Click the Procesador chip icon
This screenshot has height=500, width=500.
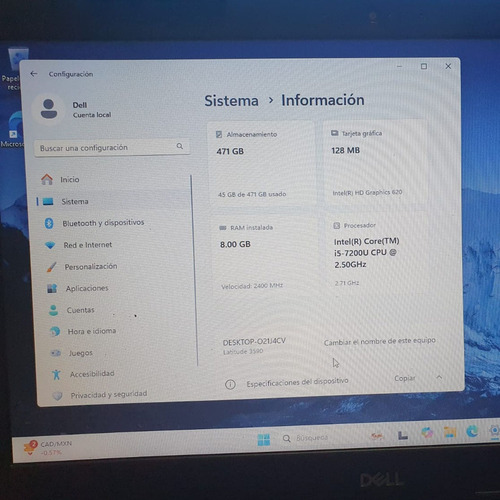pos(337,226)
